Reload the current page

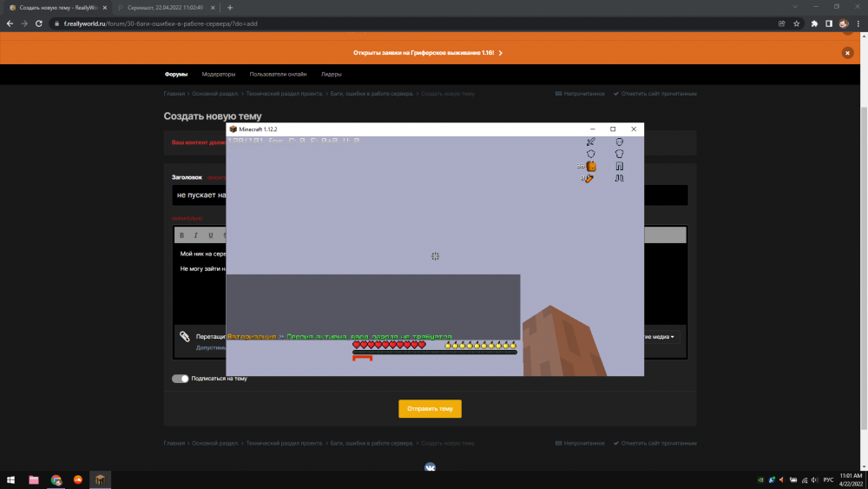[39, 23]
